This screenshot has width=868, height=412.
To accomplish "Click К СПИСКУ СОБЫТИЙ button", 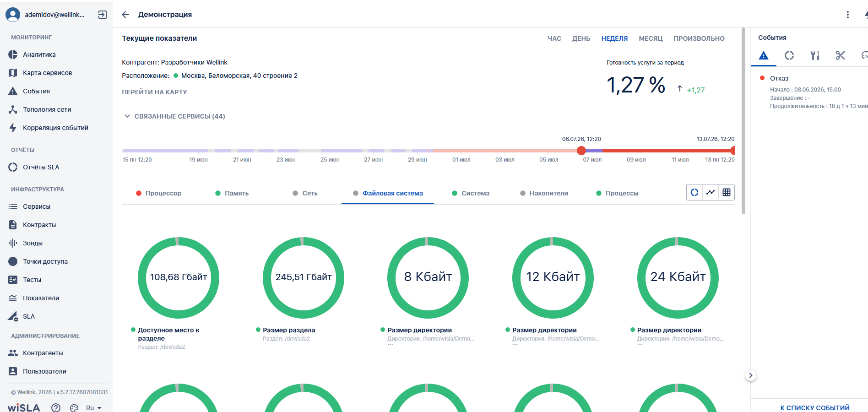I will pyautogui.click(x=815, y=407).
